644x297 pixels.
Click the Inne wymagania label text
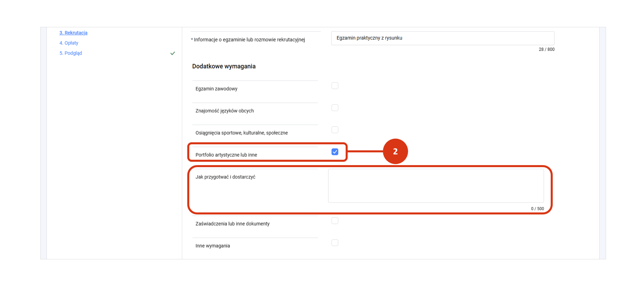tap(213, 246)
